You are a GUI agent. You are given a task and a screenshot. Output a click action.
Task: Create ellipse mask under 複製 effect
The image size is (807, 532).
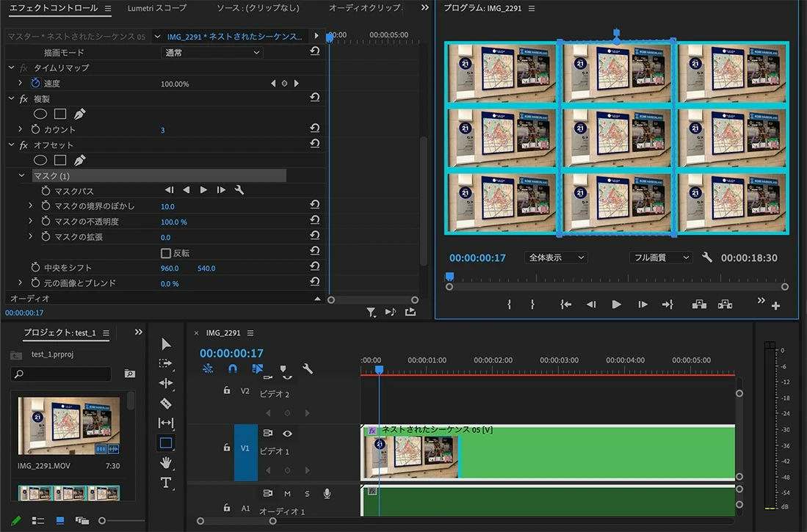click(x=40, y=114)
